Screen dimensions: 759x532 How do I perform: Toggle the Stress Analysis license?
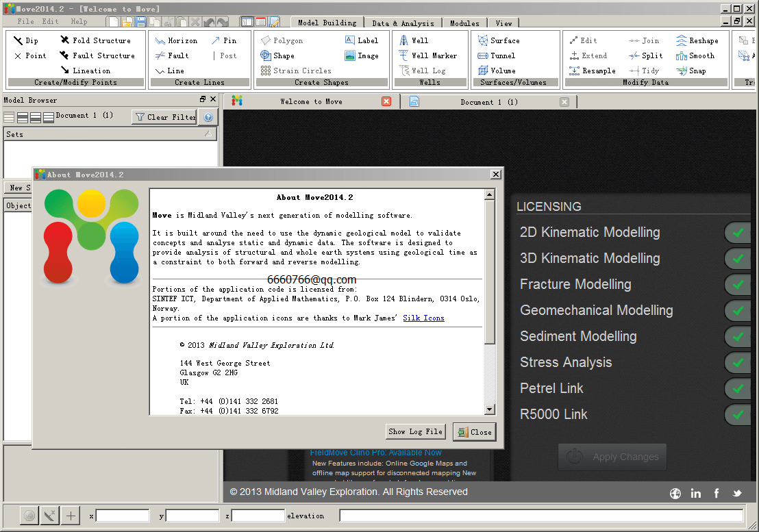coord(737,363)
